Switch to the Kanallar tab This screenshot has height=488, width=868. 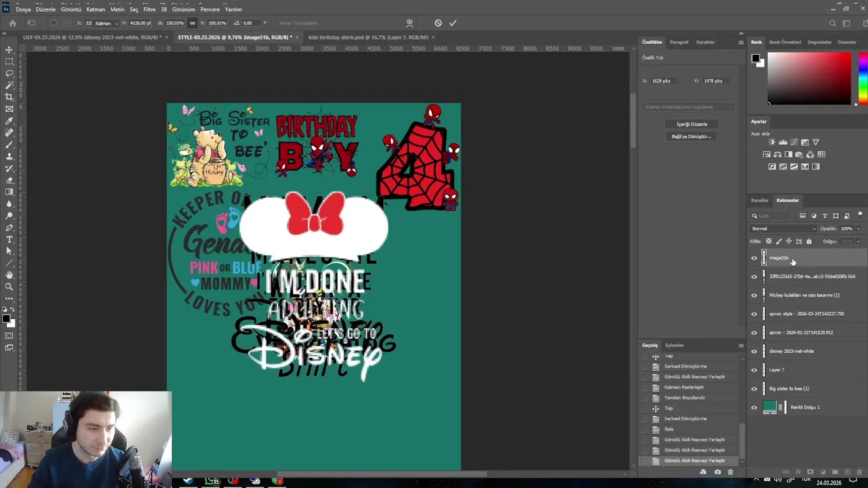759,201
